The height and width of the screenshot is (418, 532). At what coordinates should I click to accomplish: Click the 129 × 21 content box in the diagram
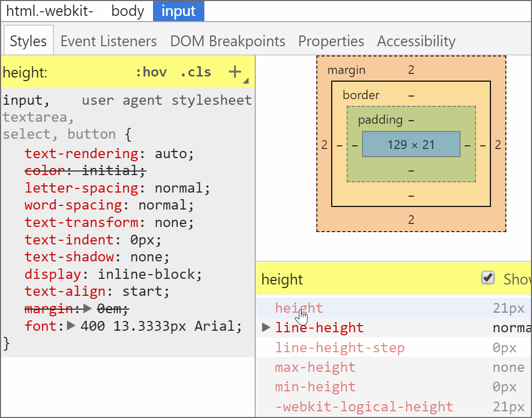(411, 144)
